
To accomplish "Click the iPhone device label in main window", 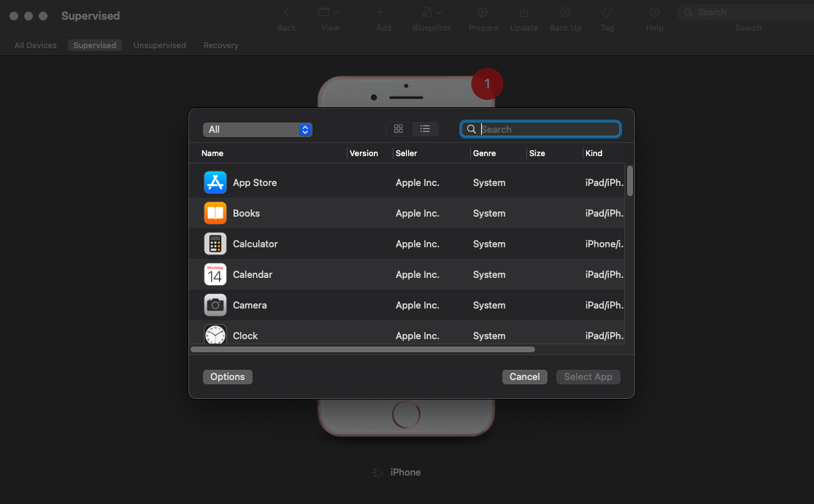I will (x=405, y=473).
